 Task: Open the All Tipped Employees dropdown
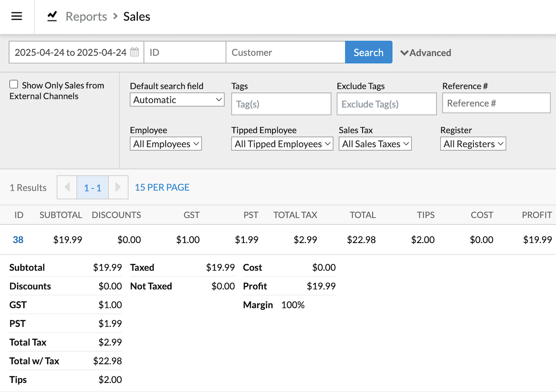click(282, 144)
